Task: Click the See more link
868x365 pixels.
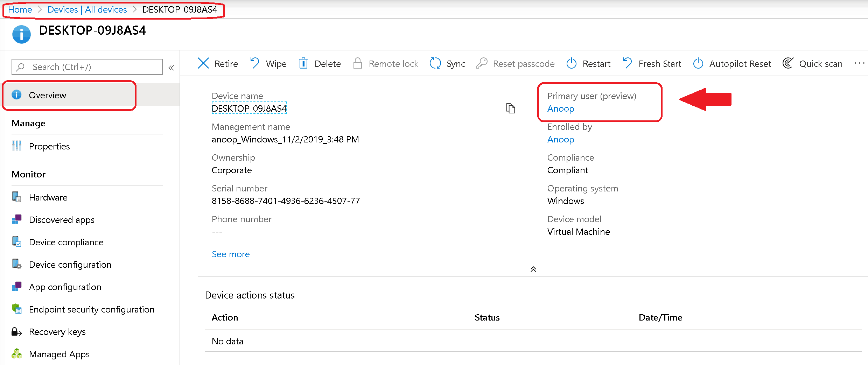Action: [x=231, y=254]
